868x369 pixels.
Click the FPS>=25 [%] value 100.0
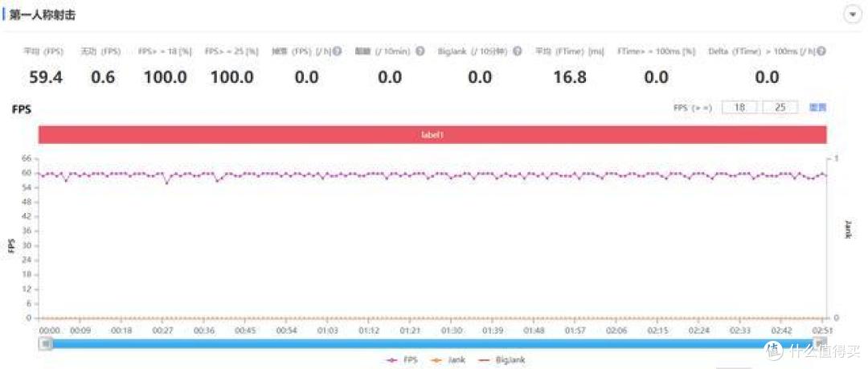232,77
